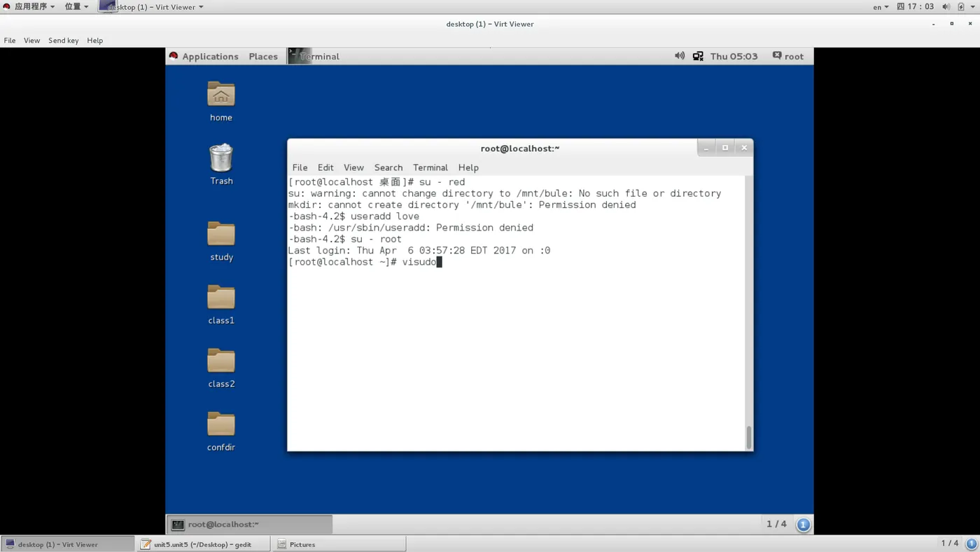Open the guest Places menu

click(263, 56)
